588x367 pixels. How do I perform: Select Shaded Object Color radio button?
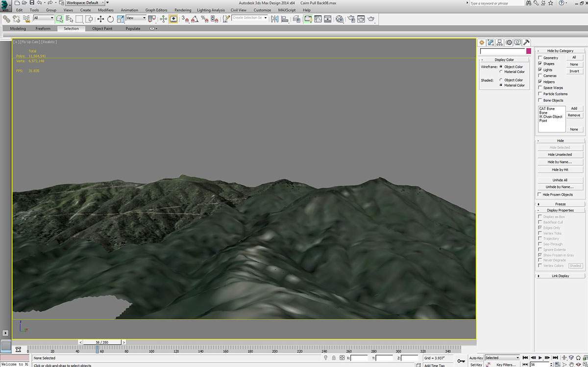click(x=501, y=80)
